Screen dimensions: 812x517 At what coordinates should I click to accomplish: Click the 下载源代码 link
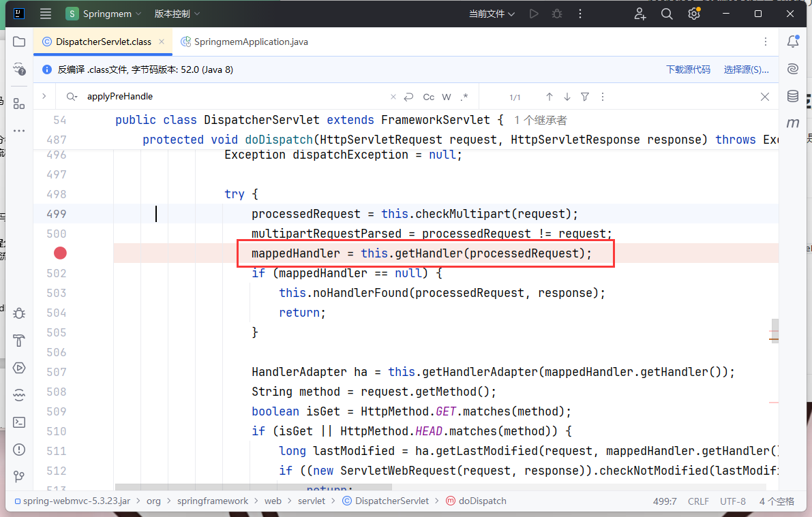(688, 69)
